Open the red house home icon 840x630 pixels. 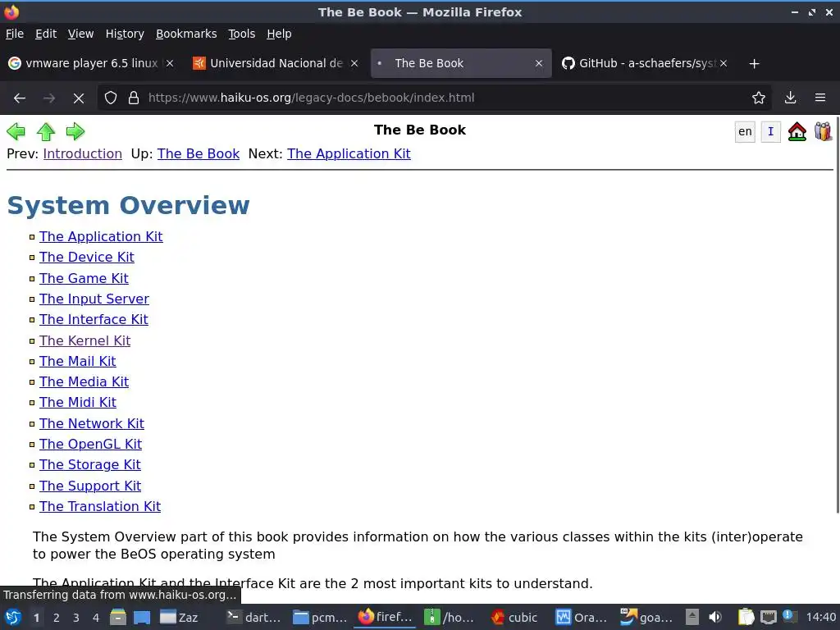pyautogui.click(x=797, y=131)
